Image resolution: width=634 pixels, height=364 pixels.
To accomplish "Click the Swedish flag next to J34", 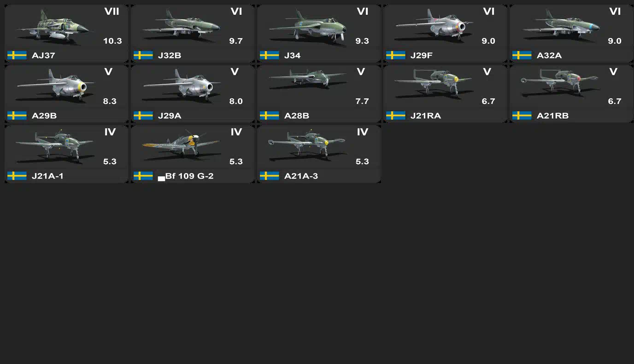I will [270, 55].
